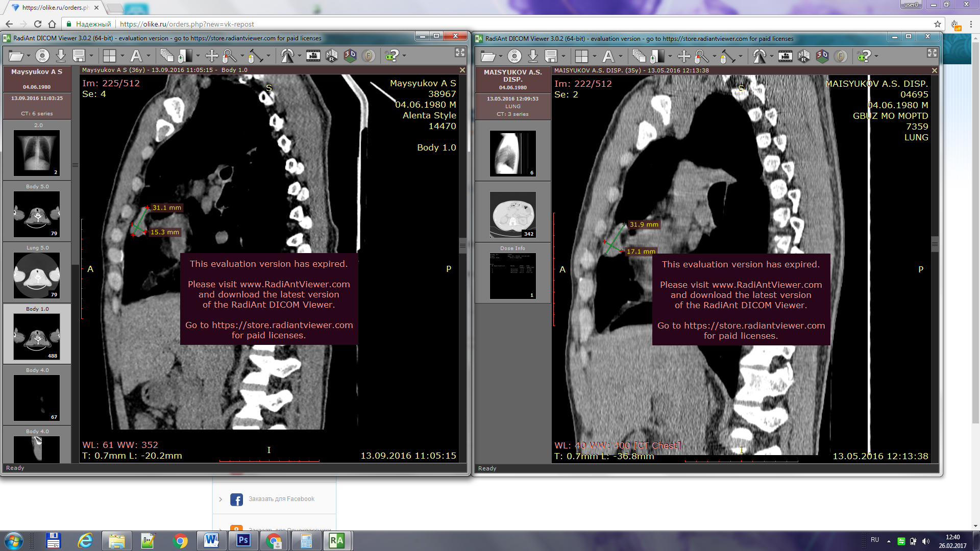Open 3D volume rendering in right viewer
The height and width of the screenshot is (551, 980).
pos(822,57)
